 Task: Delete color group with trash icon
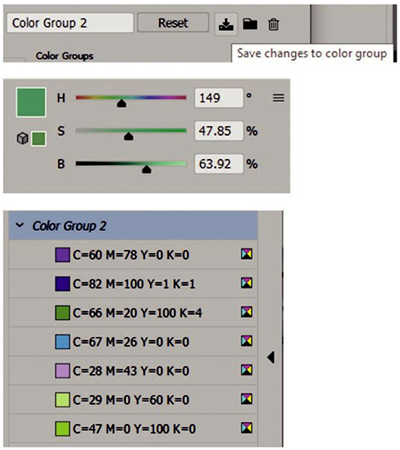click(273, 24)
